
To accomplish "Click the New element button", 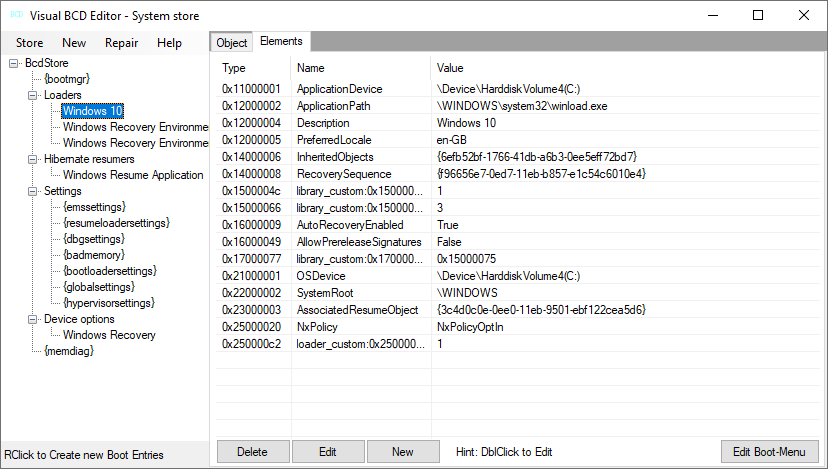I will click(x=403, y=452).
